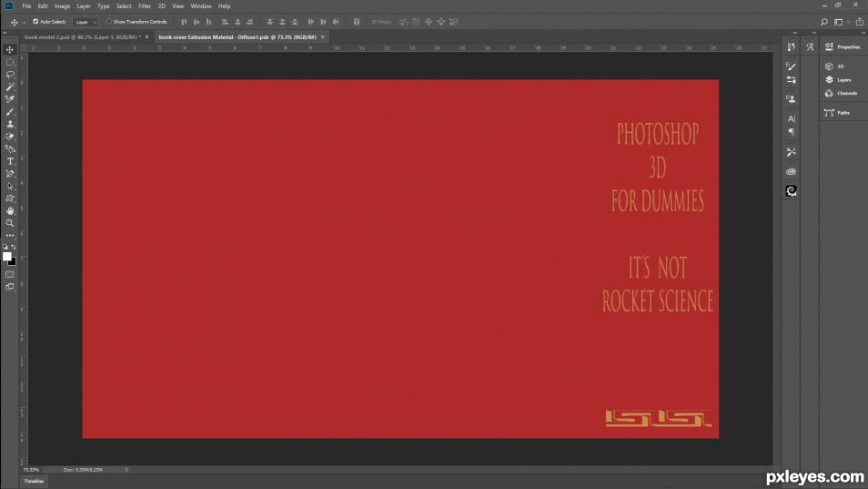Close the book cover Extrusion Material tab
This screenshot has width=868, height=489.
tap(323, 37)
